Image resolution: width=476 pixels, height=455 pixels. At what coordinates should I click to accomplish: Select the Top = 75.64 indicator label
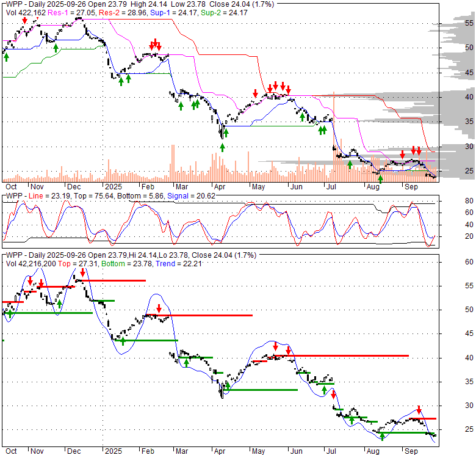point(93,196)
